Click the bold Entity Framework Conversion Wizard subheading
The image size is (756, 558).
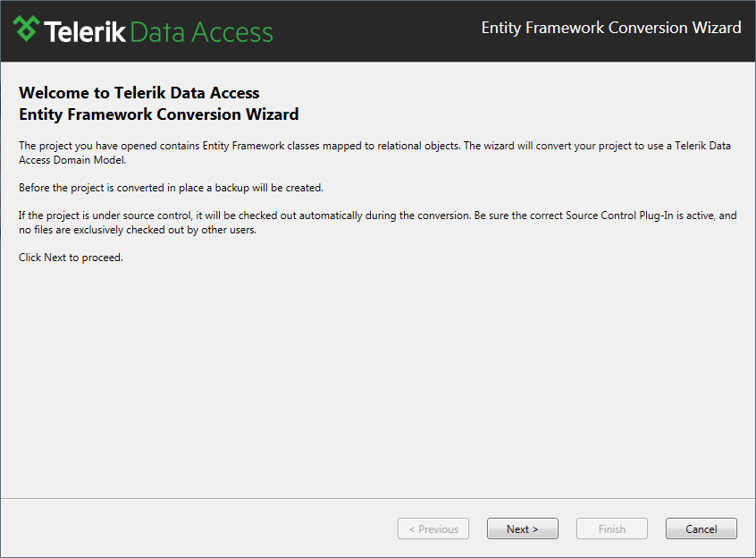pos(159,114)
